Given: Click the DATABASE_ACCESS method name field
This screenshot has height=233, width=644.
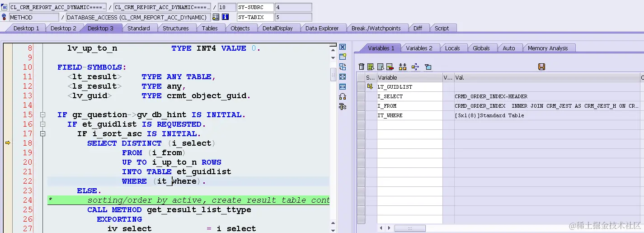Looking at the screenshot, I should [138, 17].
